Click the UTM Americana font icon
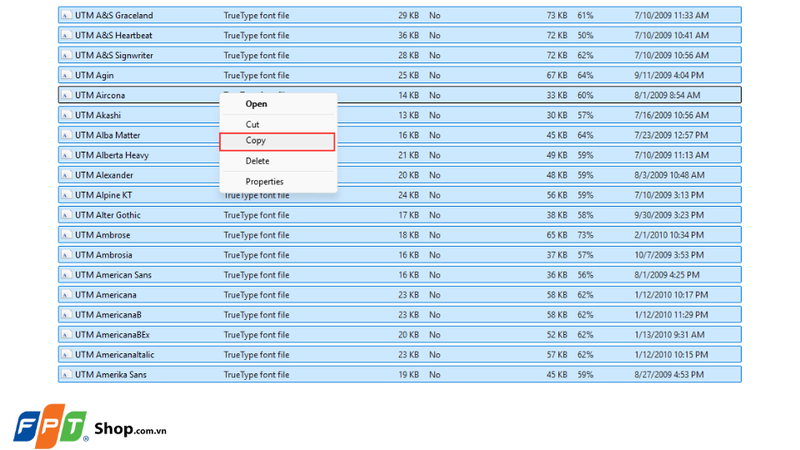800x450 pixels. tap(66, 294)
